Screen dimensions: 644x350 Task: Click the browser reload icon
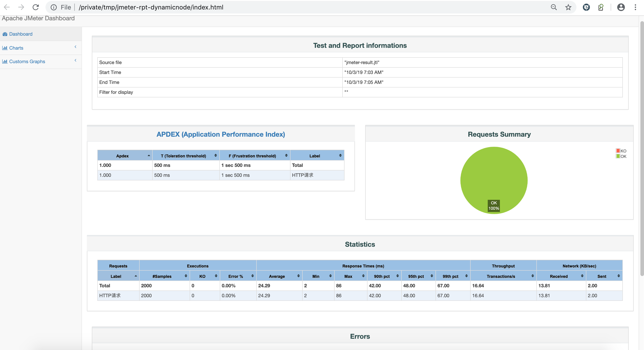tap(36, 7)
